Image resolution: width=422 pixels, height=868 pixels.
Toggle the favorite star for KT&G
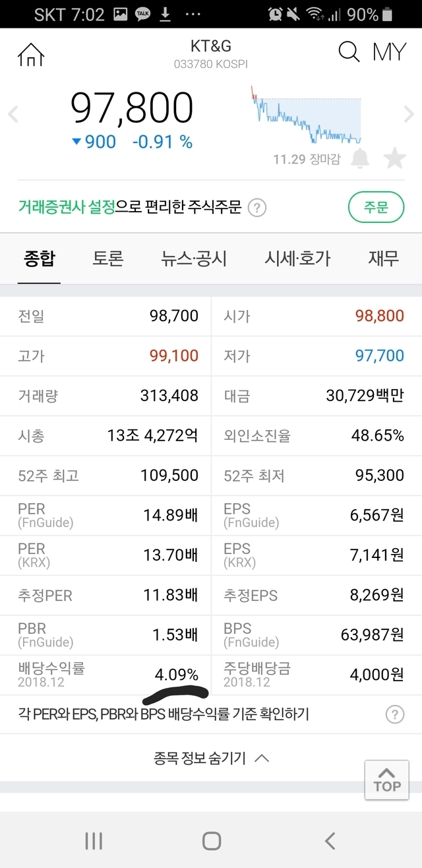[x=394, y=158]
